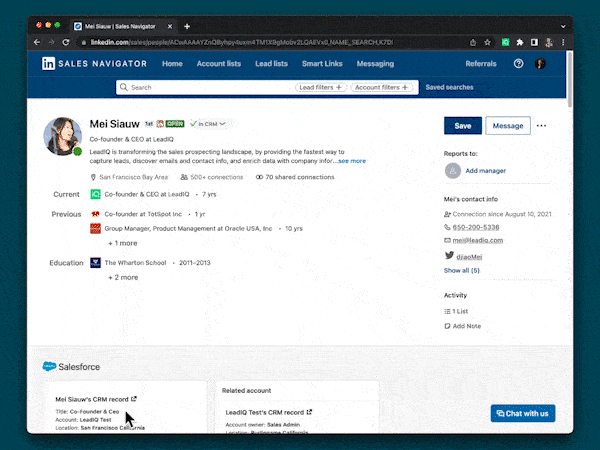Click the Oracle USA company logo

95,228
